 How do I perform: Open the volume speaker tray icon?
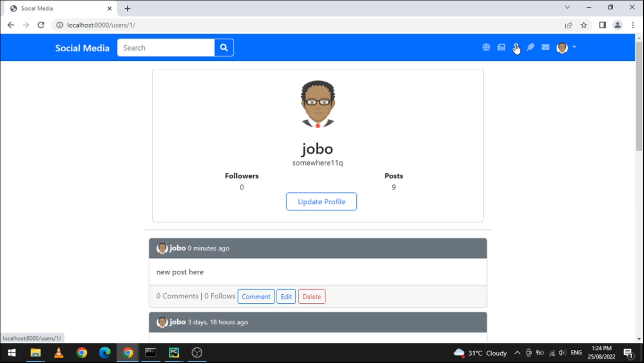point(562,353)
